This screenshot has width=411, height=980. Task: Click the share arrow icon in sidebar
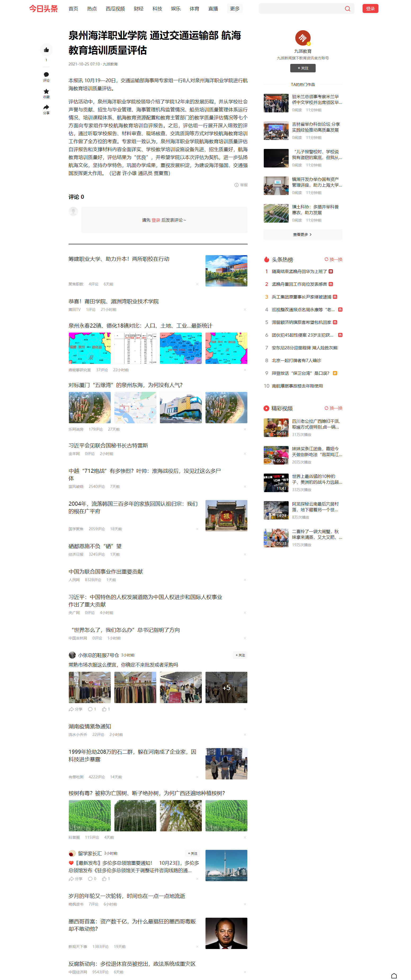[46, 108]
